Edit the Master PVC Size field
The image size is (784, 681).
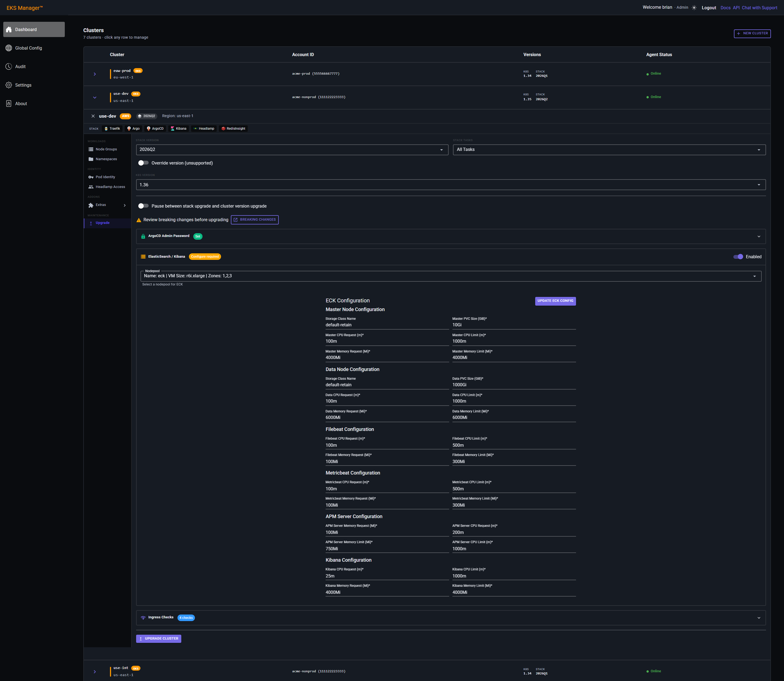514,325
